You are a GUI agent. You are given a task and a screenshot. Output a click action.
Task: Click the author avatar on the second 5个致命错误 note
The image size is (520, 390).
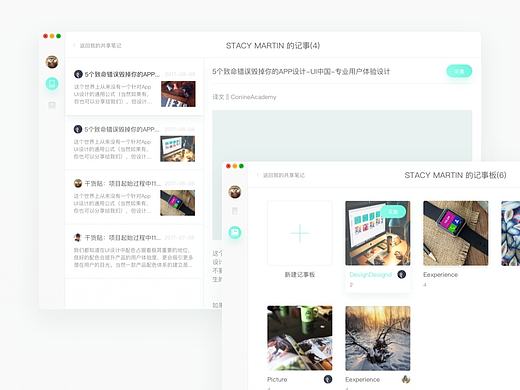[x=78, y=129]
